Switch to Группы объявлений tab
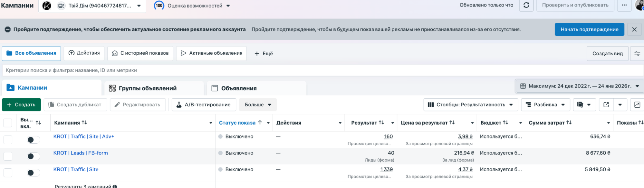The height and width of the screenshot is (188, 644). tap(148, 88)
